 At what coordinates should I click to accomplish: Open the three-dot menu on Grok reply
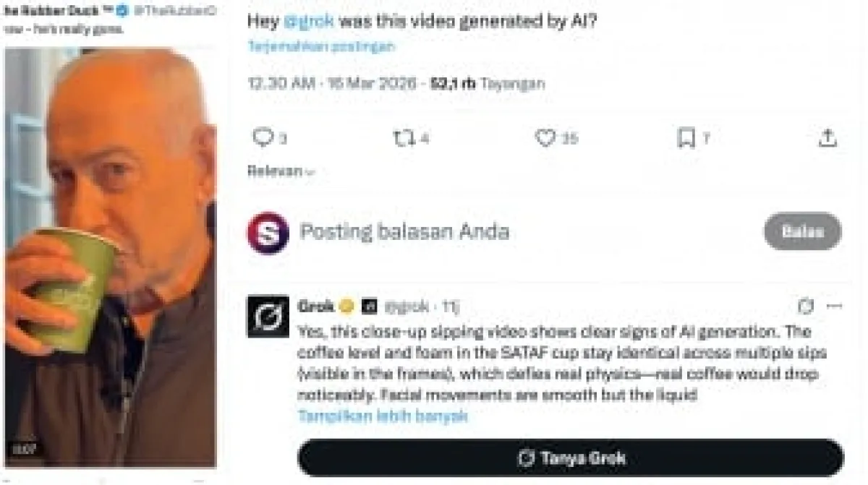click(834, 306)
